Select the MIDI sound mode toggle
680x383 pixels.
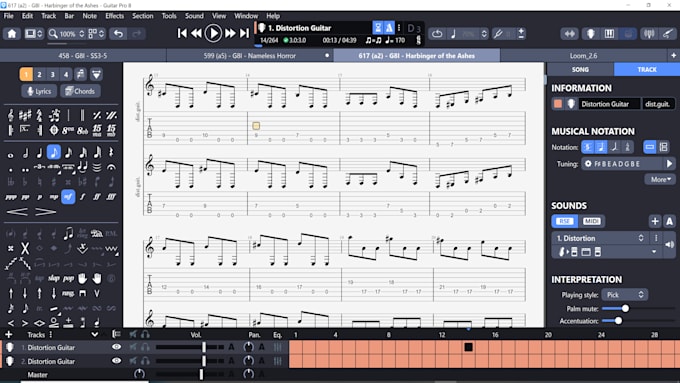[x=592, y=221]
